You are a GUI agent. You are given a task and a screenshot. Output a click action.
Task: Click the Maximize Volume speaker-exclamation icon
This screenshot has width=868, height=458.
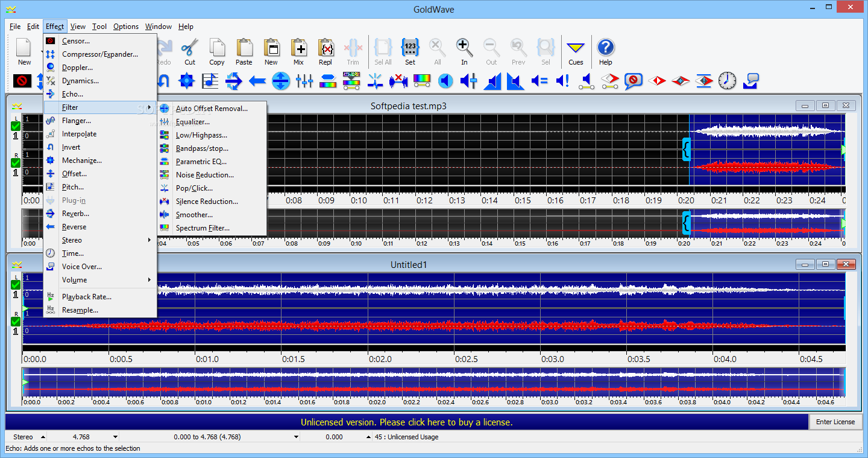pyautogui.click(x=563, y=80)
